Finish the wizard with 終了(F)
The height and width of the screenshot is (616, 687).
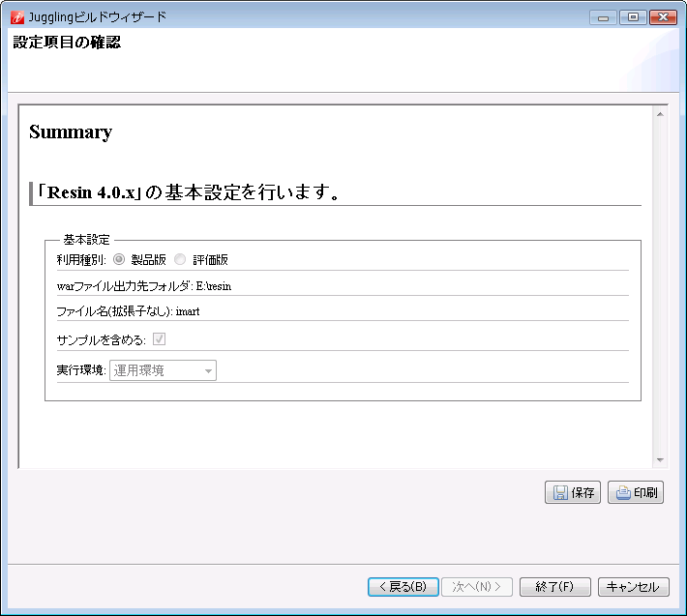point(555,587)
